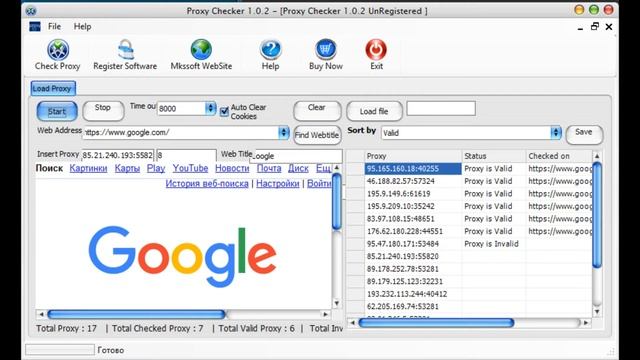
Task: Click the Start button
Action: 57,111
